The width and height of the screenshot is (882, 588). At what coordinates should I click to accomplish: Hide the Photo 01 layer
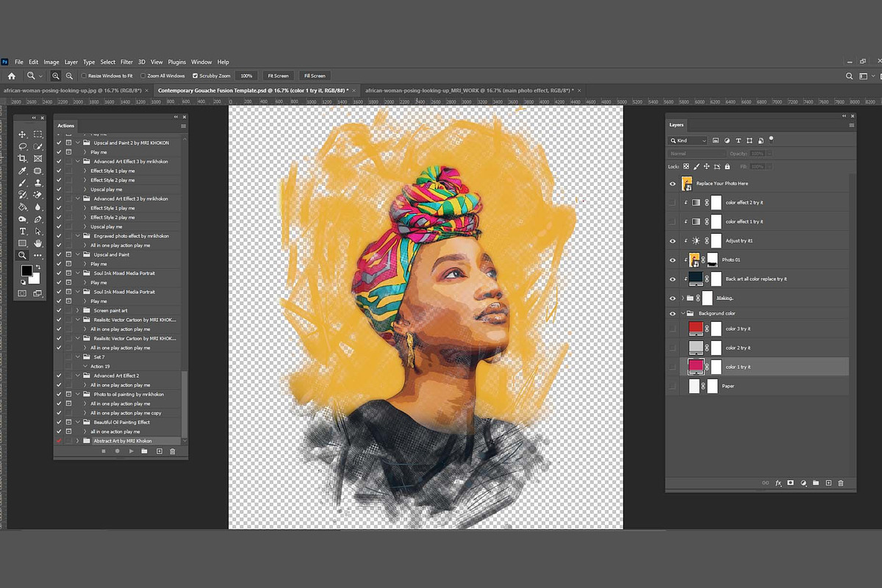tap(673, 260)
